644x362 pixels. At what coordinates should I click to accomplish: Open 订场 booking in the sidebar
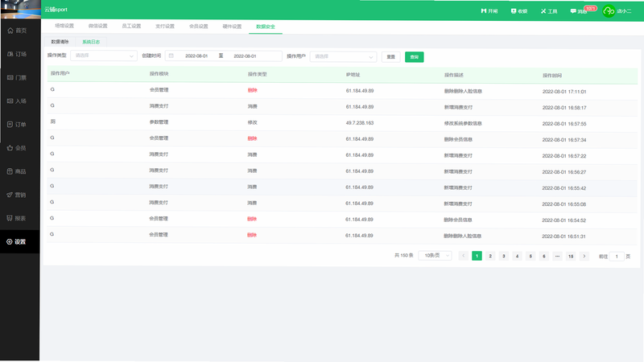[x=17, y=54]
